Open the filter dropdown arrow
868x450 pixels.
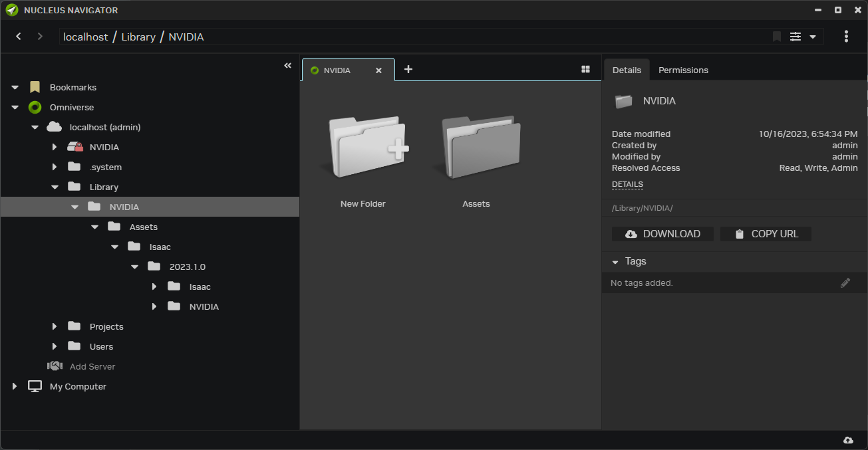813,37
